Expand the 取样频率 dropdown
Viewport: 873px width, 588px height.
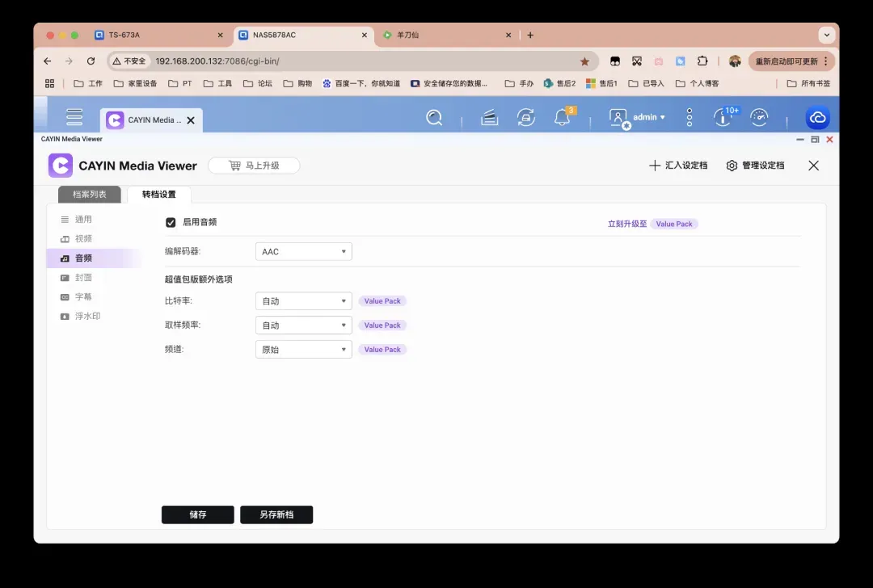pos(303,325)
